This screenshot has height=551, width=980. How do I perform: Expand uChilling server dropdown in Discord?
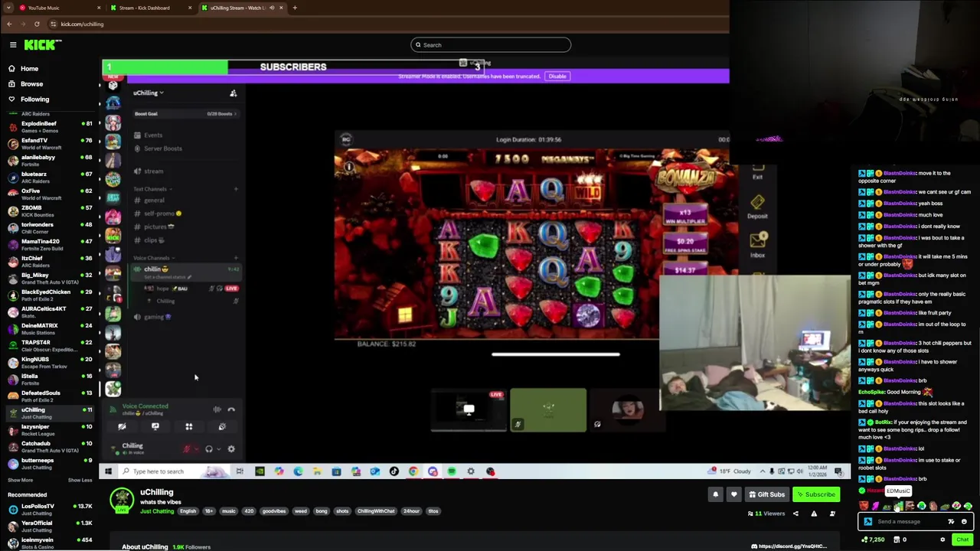(x=148, y=93)
